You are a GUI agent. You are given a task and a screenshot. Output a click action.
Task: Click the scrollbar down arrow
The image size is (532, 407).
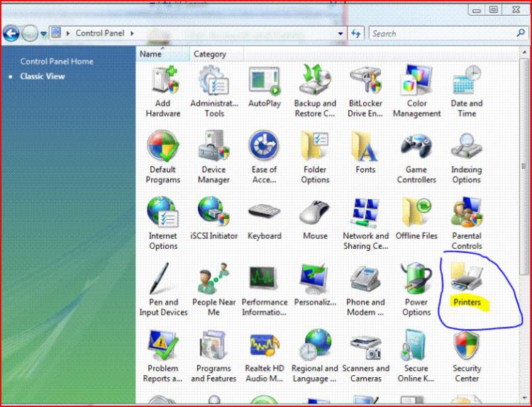point(524,397)
